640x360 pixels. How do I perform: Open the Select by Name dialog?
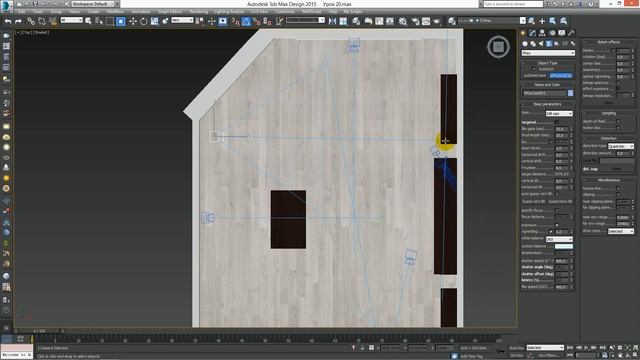(x=99, y=21)
